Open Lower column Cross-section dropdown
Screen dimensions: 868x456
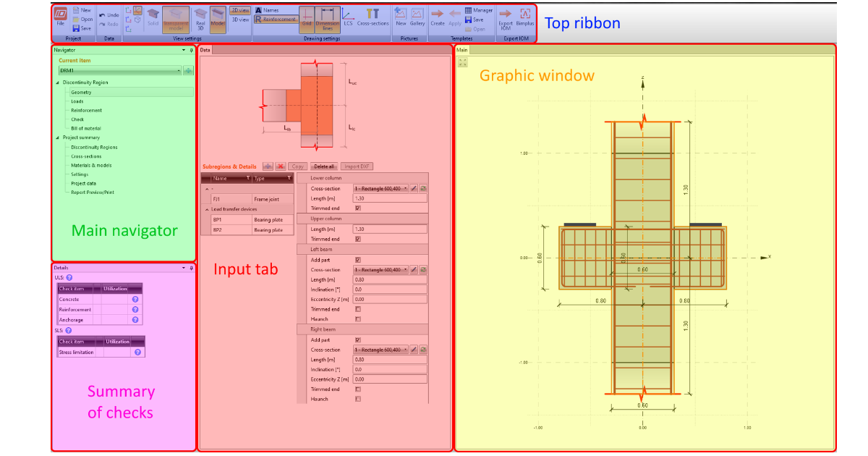[x=380, y=188]
